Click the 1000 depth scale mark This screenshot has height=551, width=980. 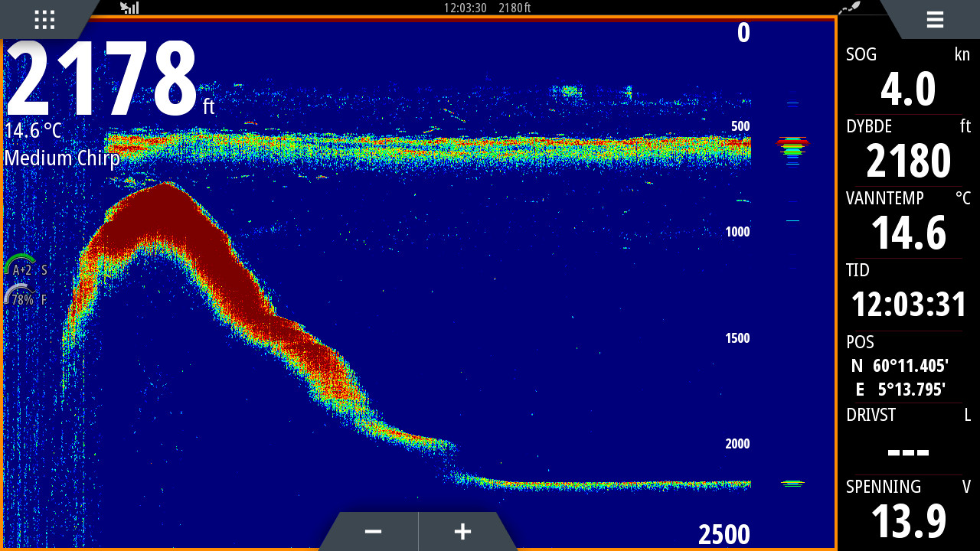click(x=738, y=232)
